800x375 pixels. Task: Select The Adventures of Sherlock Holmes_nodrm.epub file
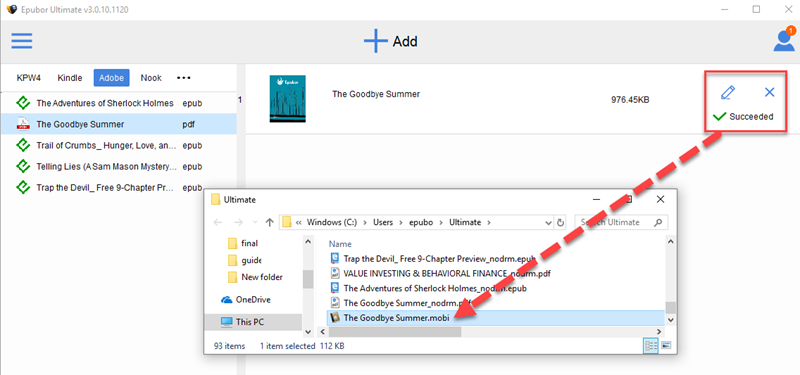click(435, 288)
